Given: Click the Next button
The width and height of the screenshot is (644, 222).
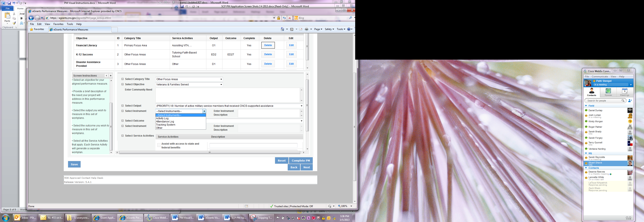Looking at the screenshot, I should pyautogui.click(x=307, y=167).
